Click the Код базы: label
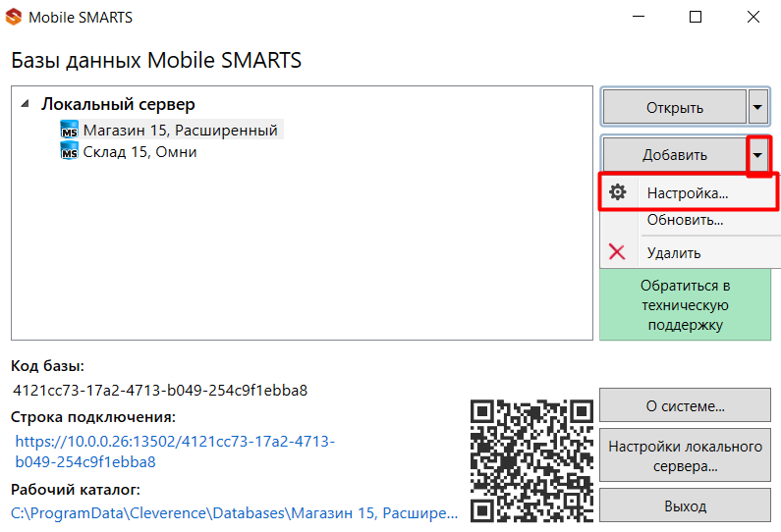Viewport: 781px width, 532px height. (48, 366)
